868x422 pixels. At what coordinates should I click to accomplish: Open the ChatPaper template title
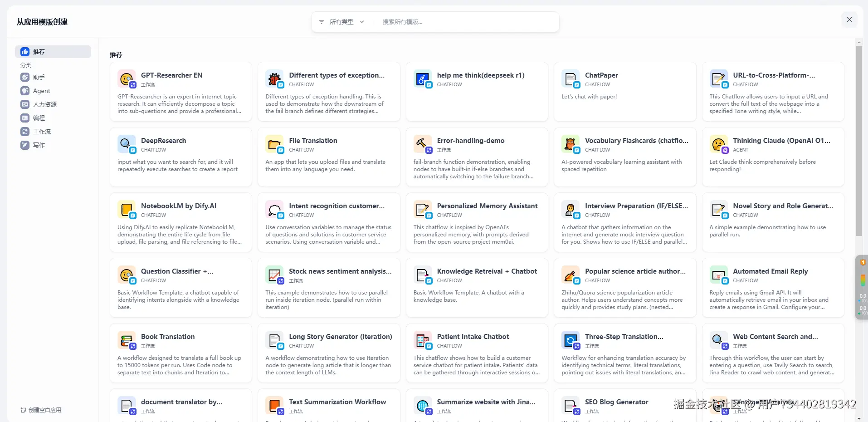click(601, 75)
